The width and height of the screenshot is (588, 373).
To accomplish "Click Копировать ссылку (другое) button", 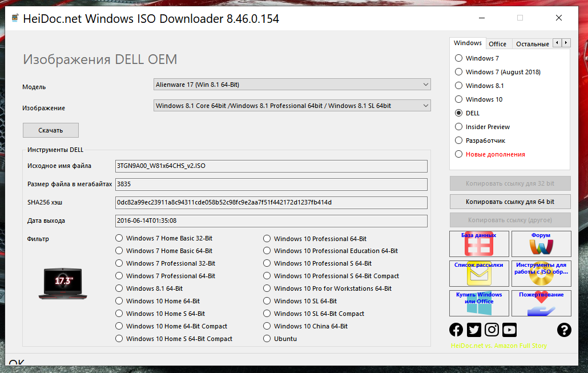I will point(510,220).
